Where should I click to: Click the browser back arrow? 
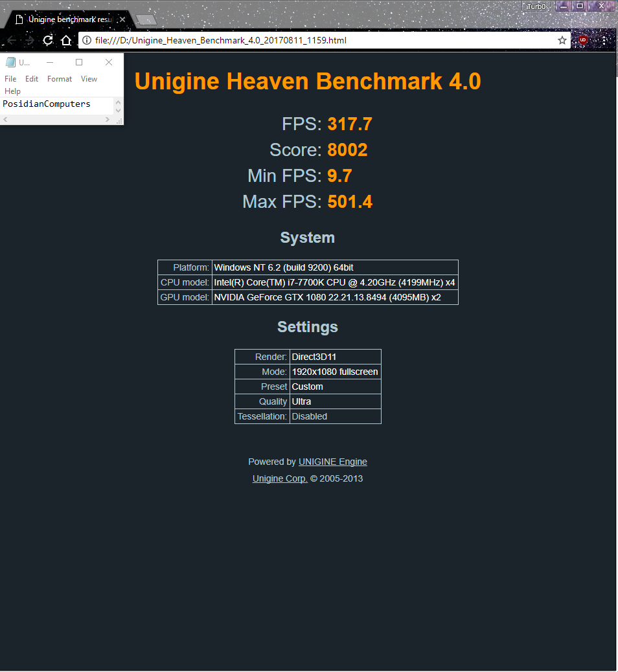coord(12,40)
